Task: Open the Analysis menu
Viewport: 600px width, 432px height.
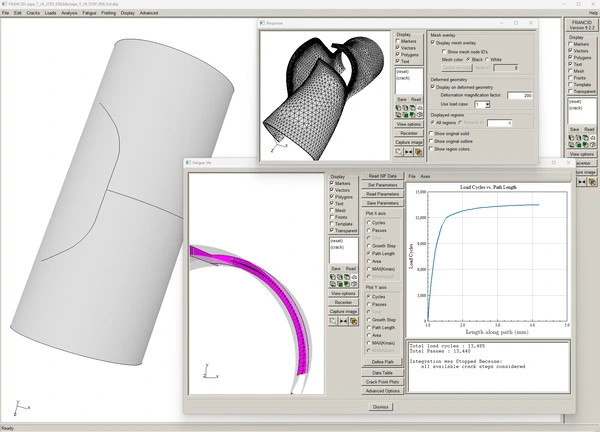Action: click(69, 13)
